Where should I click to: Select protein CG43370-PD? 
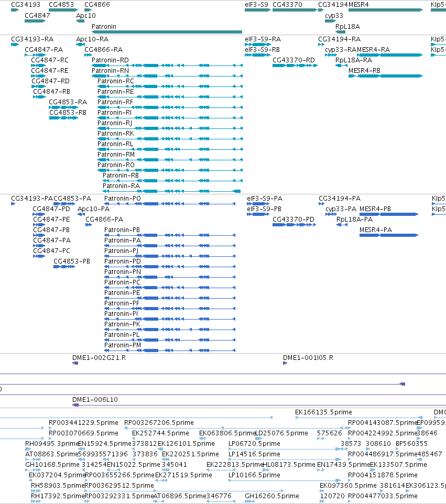click(x=294, y=225)
